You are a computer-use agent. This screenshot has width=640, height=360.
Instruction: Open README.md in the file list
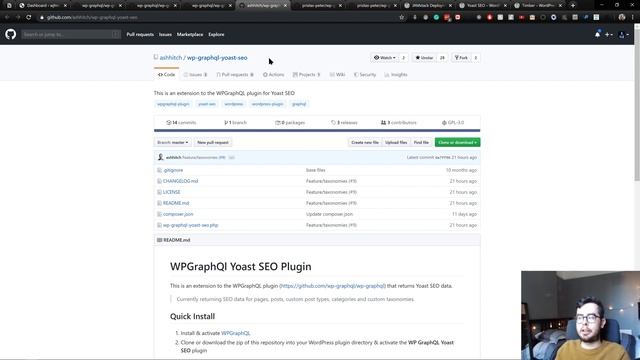[176, 203]
